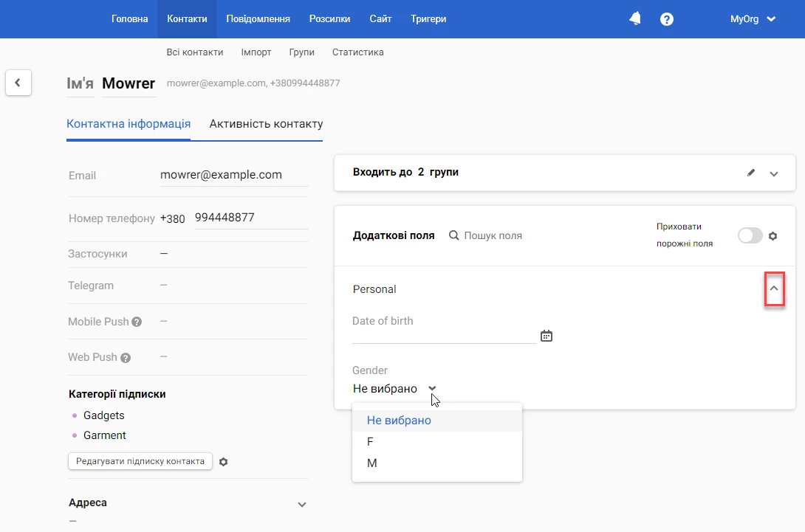Open the Контакти menu
This screenshot has width=805, height=532.
[x=187, y=19]
